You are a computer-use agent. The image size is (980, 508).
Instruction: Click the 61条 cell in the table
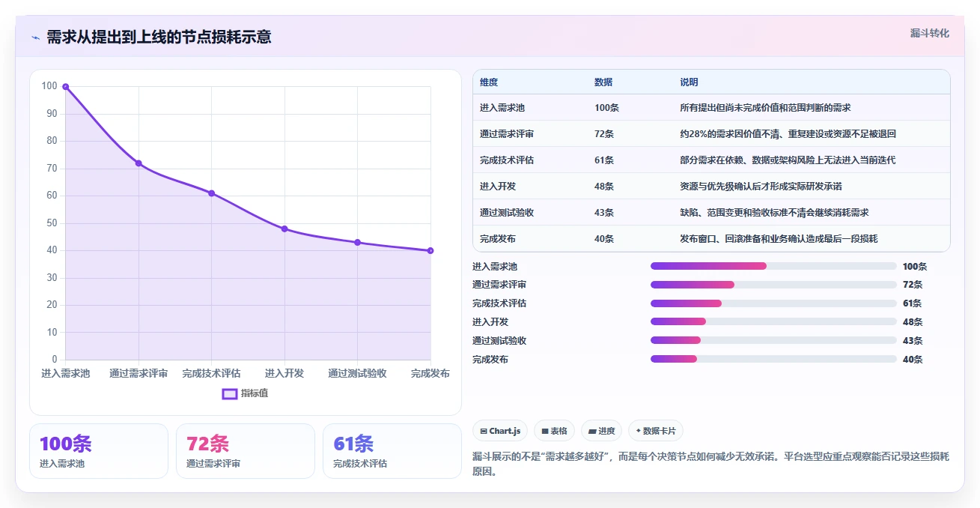coord(604,160)
